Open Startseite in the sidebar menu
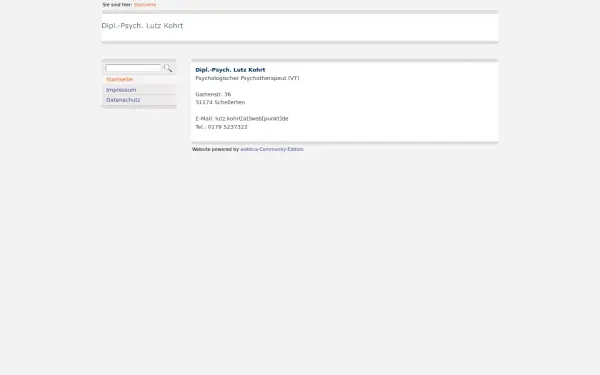Screen dimensions: 600x375 119,80
